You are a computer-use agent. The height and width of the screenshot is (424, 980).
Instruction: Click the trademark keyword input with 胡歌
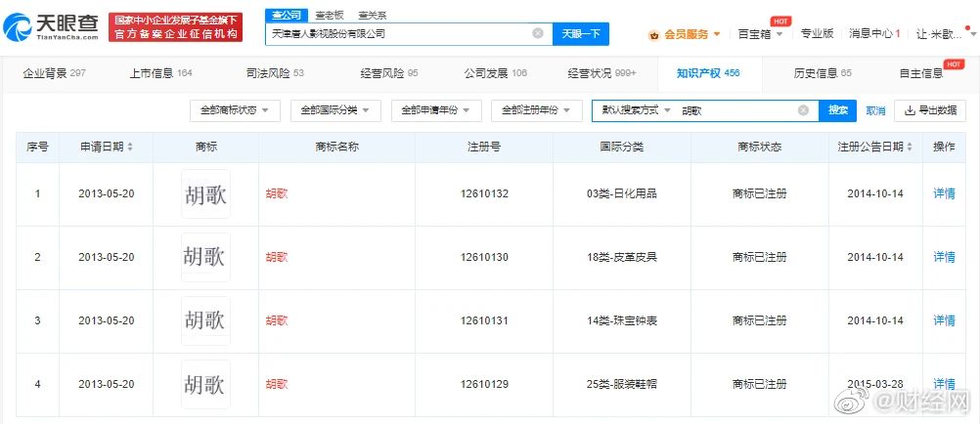737,110
